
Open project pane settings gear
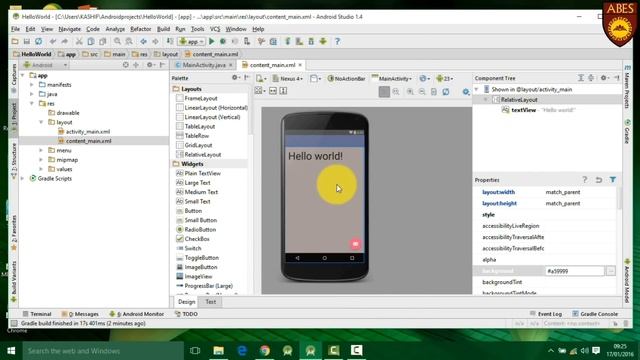pos(150,64)
